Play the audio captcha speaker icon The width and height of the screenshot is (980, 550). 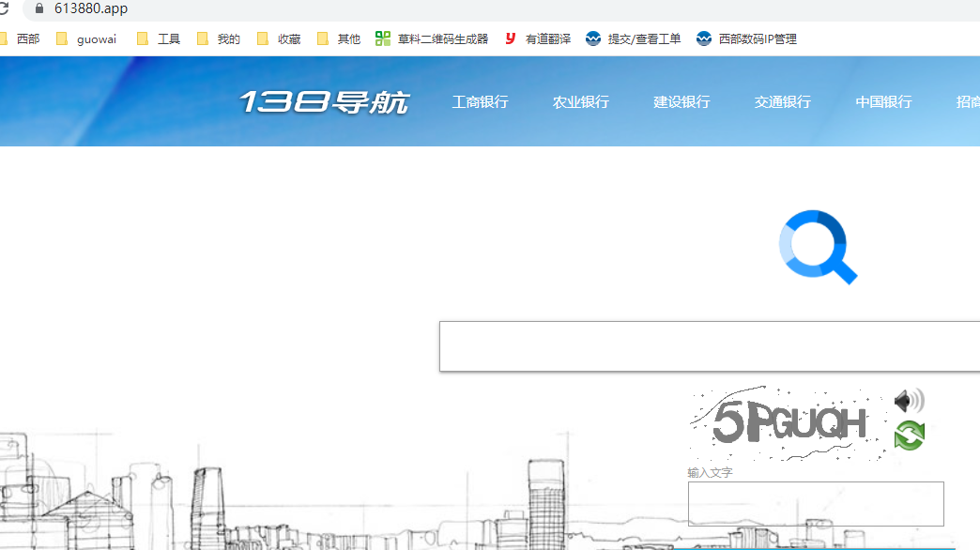tap(908, 402)
